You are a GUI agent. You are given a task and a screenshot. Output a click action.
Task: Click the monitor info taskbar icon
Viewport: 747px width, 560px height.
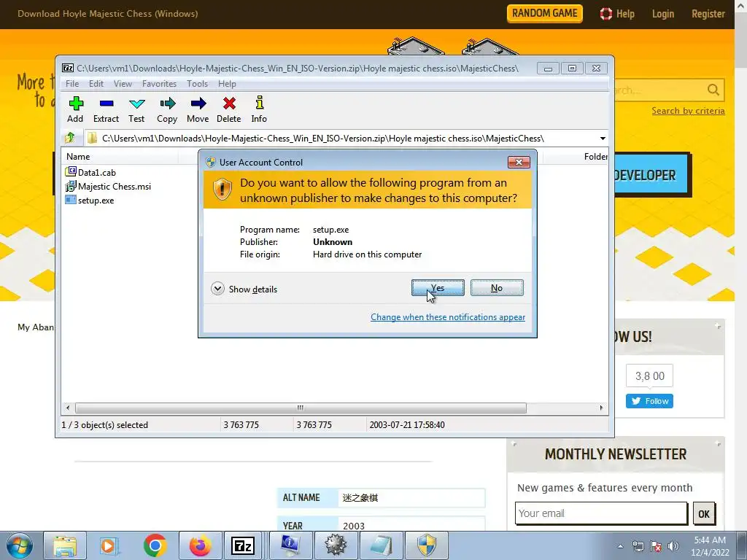pos(290,545)
